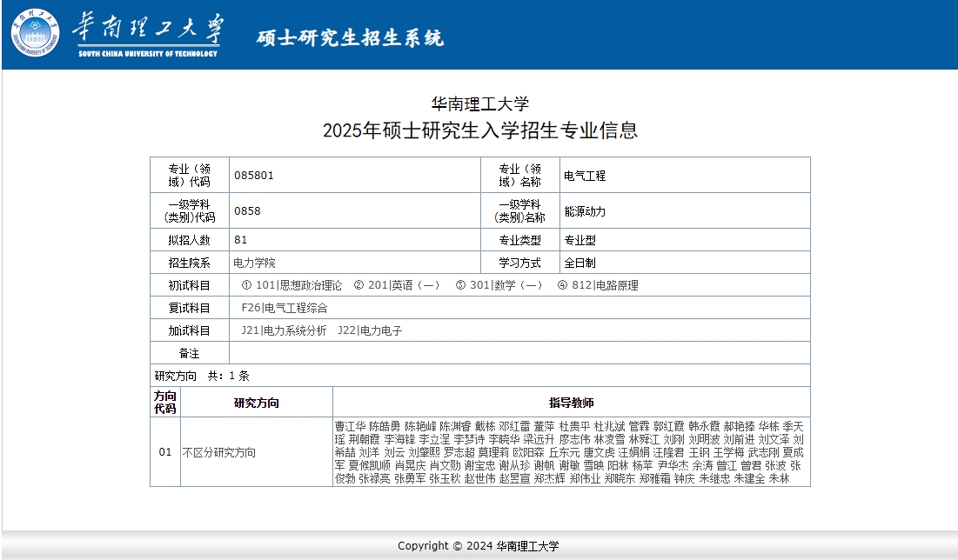Click the 专业类型 label cell

[x=520, y=240]
